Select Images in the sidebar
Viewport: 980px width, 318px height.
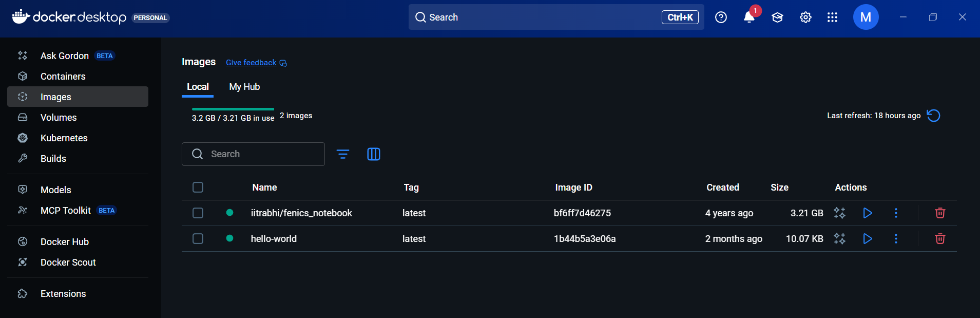tap(78, 97)
